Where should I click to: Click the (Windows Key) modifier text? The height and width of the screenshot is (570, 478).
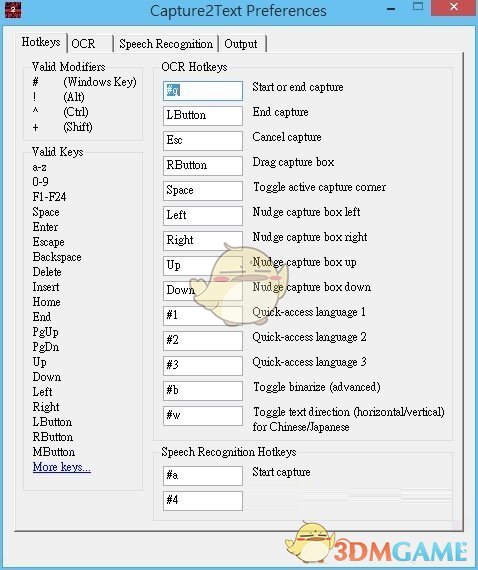pos(100,82)
